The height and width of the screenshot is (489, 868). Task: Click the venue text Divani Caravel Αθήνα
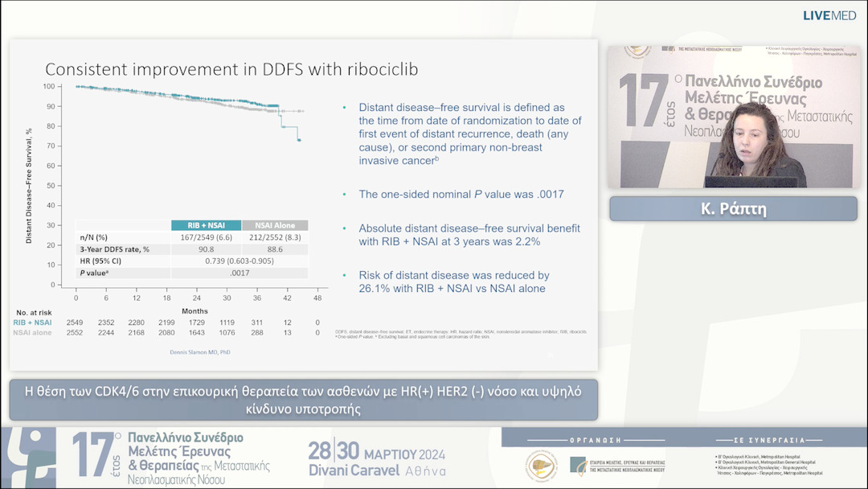coord(377,471)
